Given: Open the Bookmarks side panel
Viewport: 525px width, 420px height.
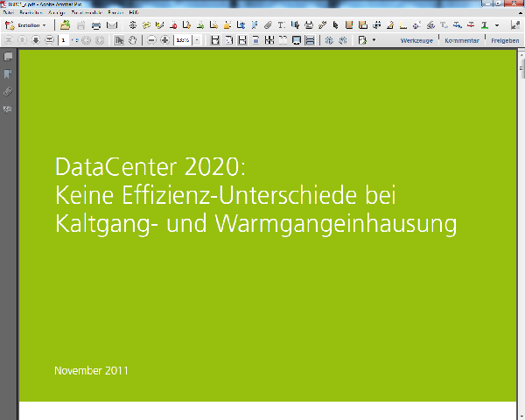Looking at the screenshot, I should point(8,74).
